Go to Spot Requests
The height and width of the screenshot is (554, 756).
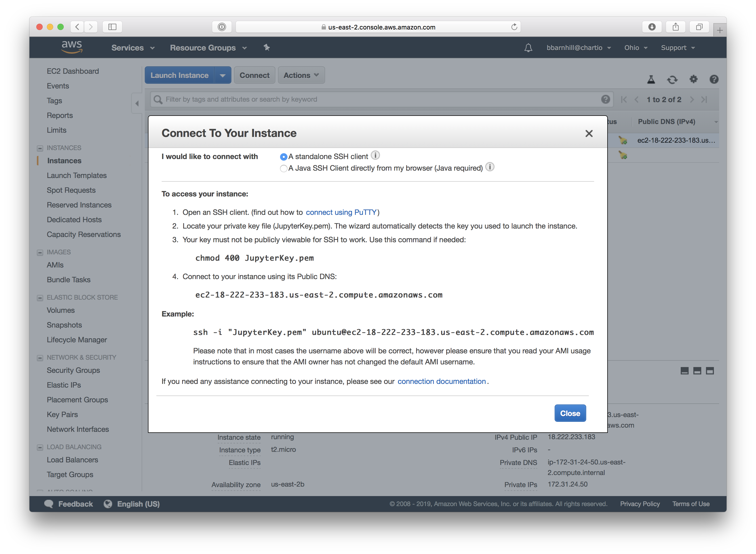tap(71, 190)
